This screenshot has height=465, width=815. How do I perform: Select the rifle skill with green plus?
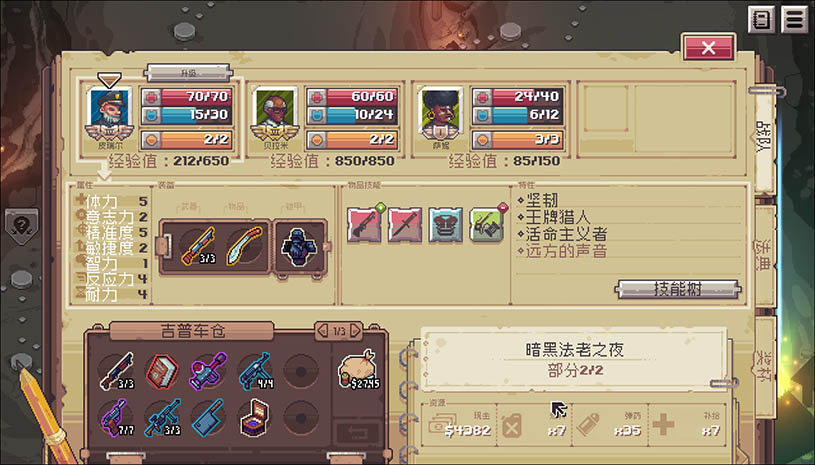[365, 224]
